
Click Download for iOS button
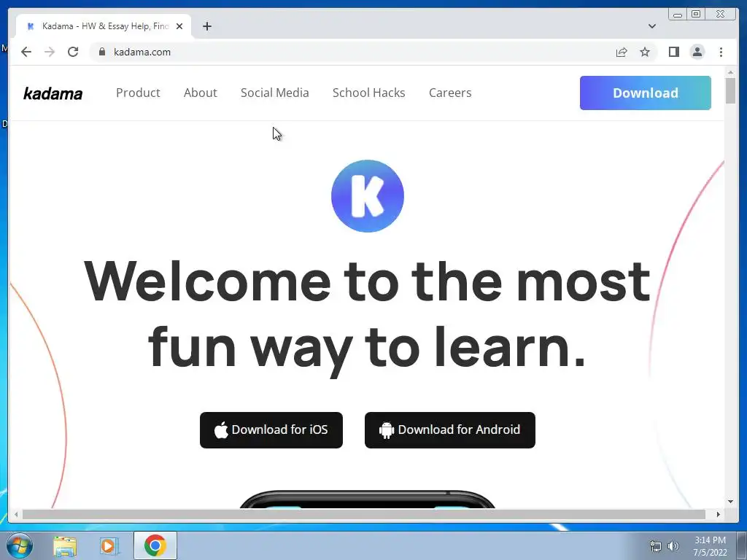click(271, 430)
